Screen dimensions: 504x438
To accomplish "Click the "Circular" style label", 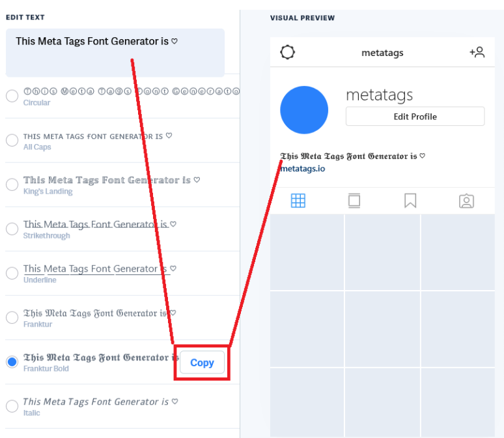I will pos(36,103).
